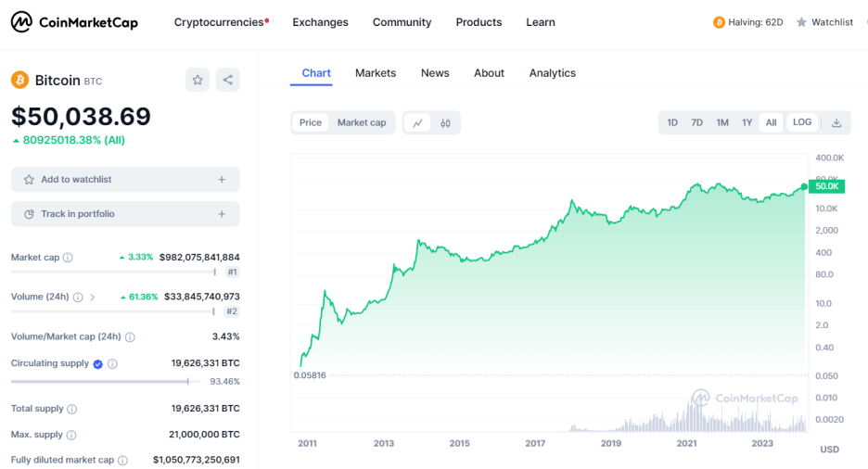The height and width of the screenshot is (469, 868).
Task: Select the 1M time range
Action: click(x=722, y=122)
